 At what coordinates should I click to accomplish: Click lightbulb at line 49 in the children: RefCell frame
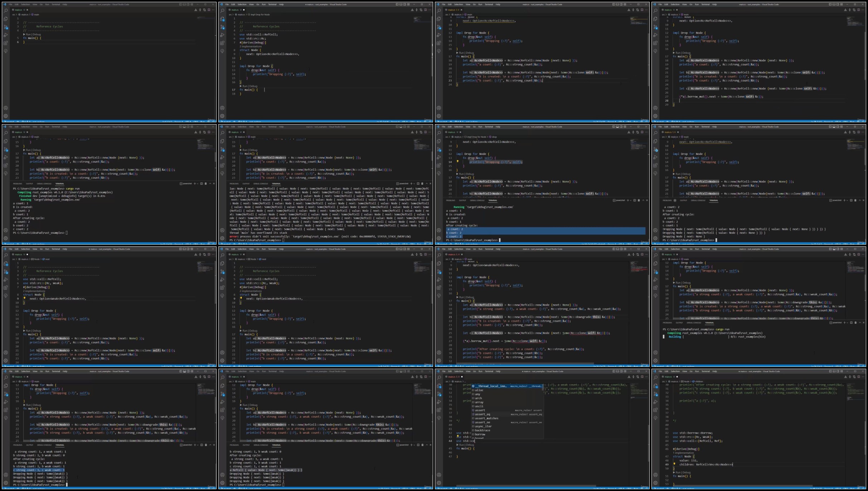674,464
